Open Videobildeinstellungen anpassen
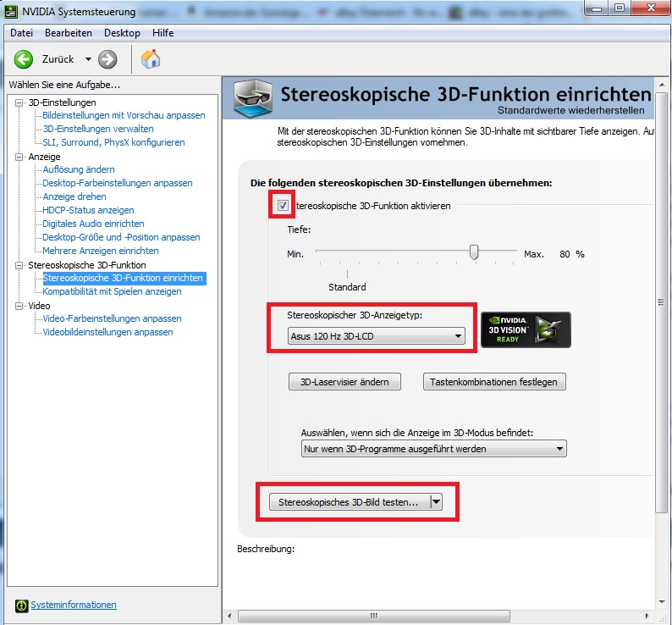 pyautogui.click(x=107, y=332)
